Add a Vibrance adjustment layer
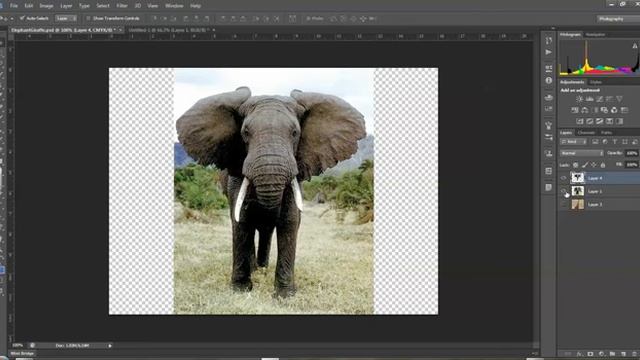This screenshot has height=360, width=640. click(x=619, y=99)
